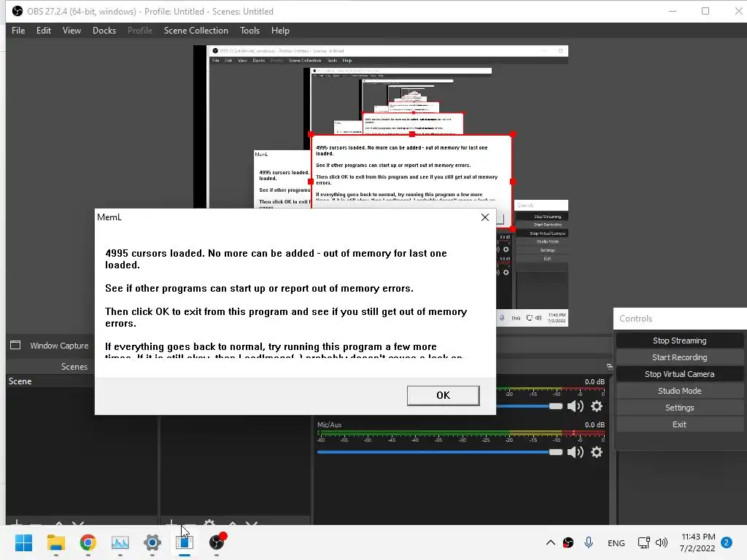
Task: Open OBS Settings from Controls dock
Action: click(x=679, y=408)
